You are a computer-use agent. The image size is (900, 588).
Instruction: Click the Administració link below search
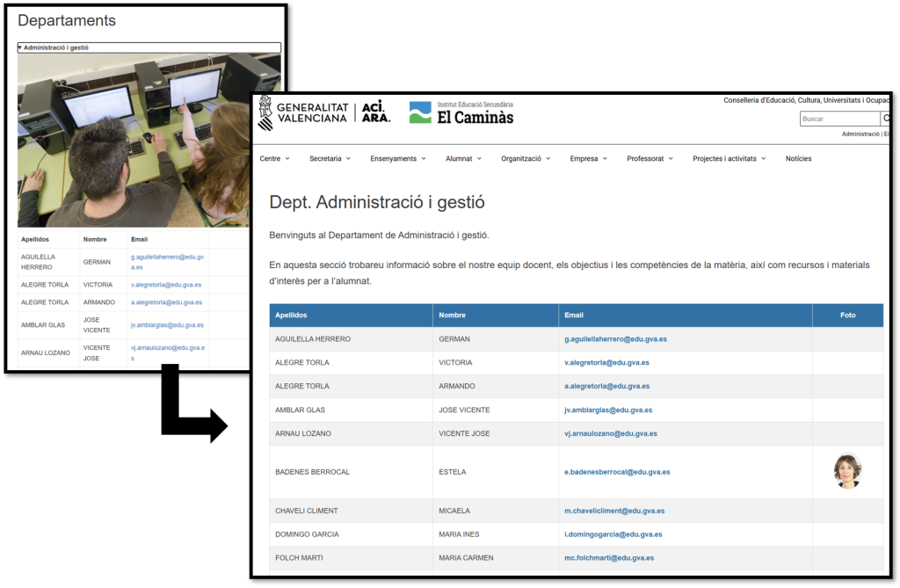[x=860, y=134]
